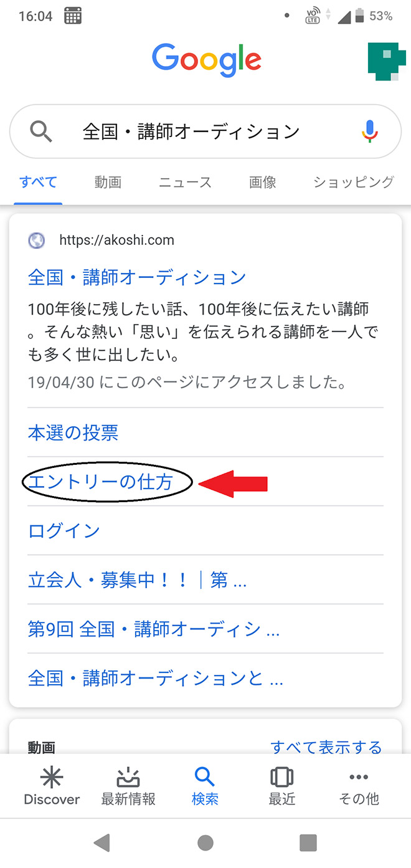This screenshot has width=411, height=868.
Task: Switch to the ショッピング results tab
Action: pos(353,183)
